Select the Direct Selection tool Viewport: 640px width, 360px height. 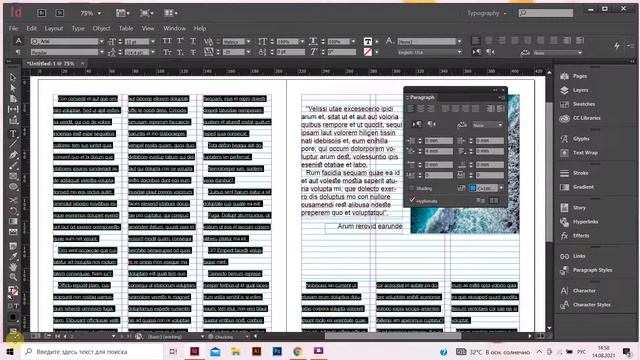click(13, 88)
